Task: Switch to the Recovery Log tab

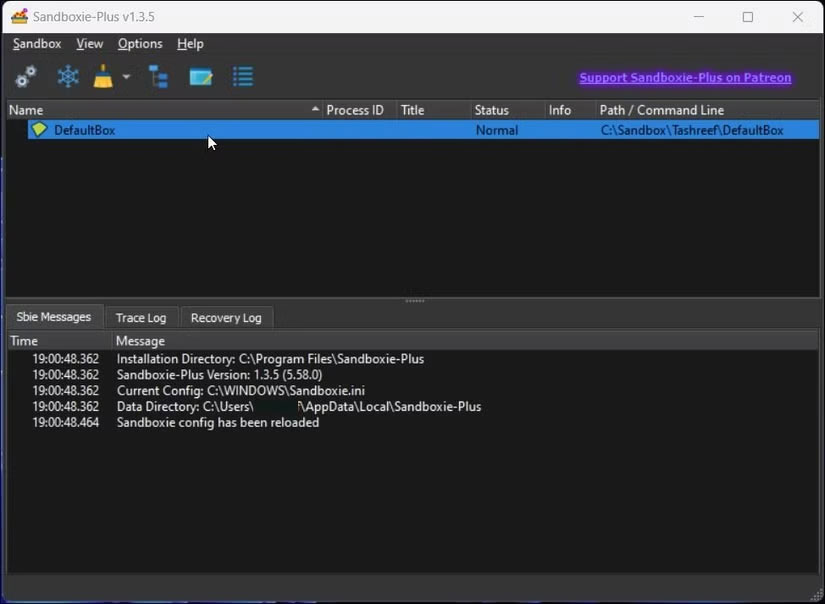Action: tap(226, 317)
